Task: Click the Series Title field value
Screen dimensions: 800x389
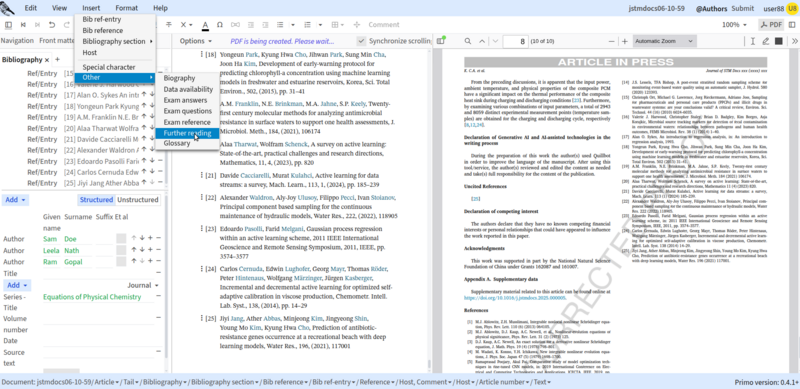Action: 92,297
